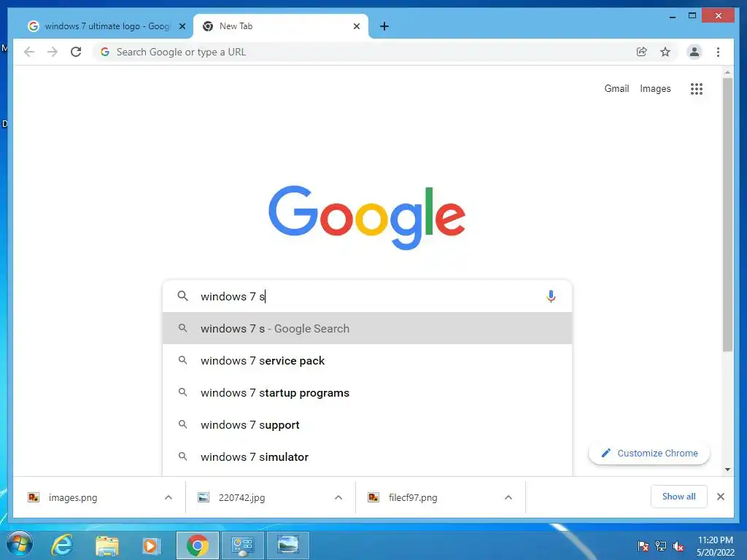Bookmark this tab with the star icon
The height and width of the screenshot is (560, 747).
[665, 52]
